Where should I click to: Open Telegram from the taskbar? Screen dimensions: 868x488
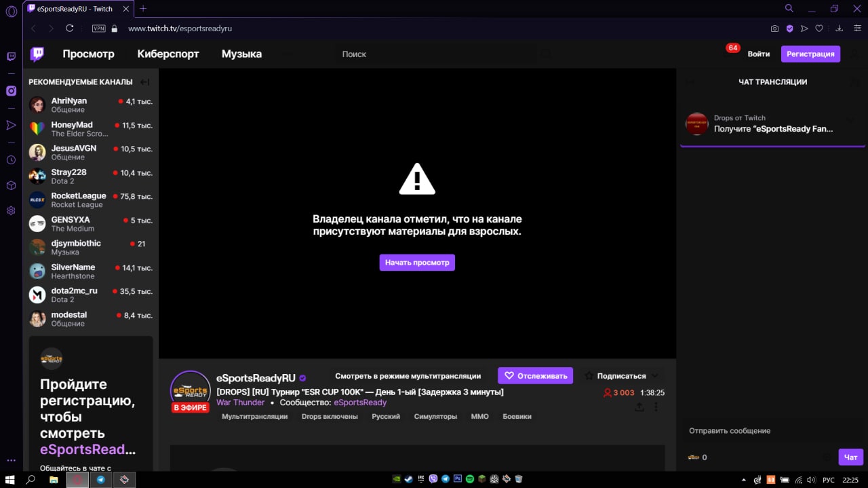(101, 479)
